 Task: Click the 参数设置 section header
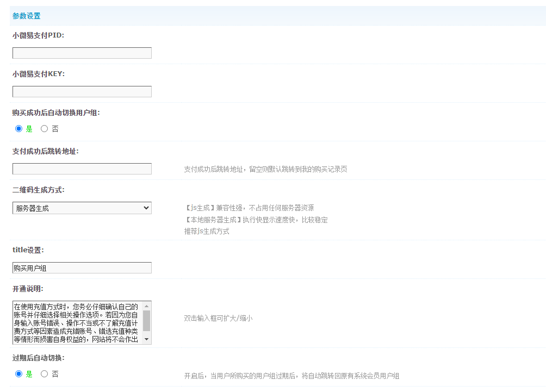pyautogui.click(x=27, y=16)
